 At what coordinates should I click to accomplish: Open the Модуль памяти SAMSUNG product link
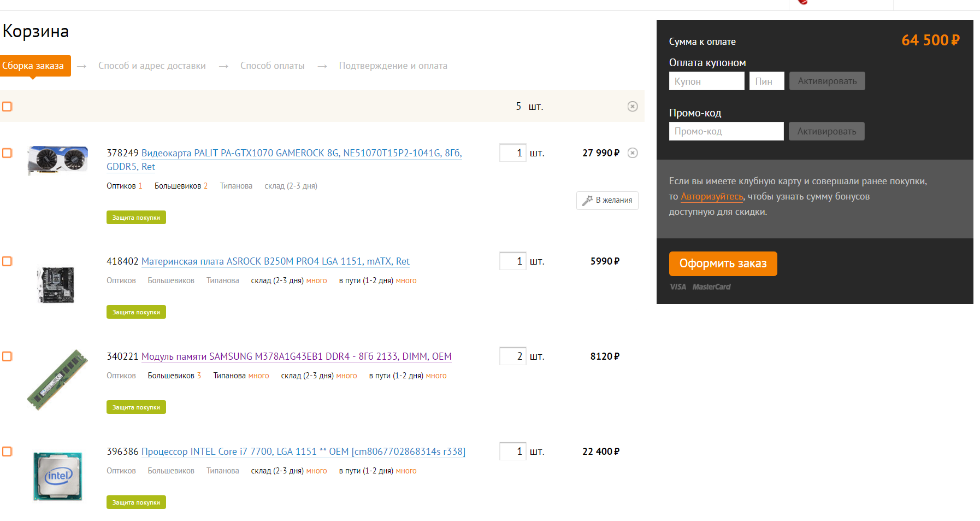(x=297, y=356)
